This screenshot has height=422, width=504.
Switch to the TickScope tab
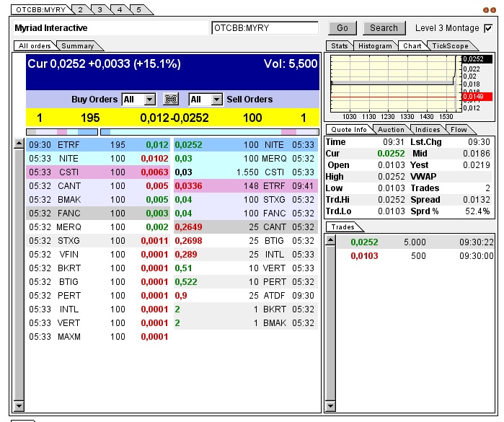point(450,46)
